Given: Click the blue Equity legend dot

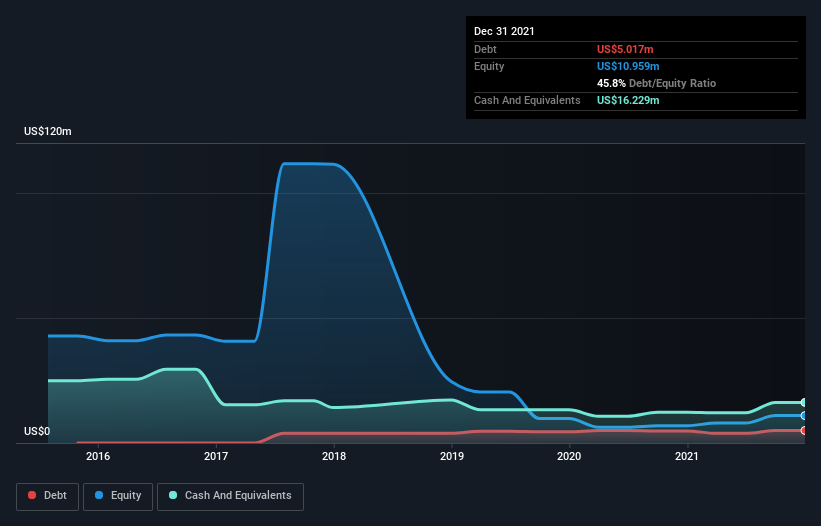Looking at the screenshot, I should tap(99, 495).
